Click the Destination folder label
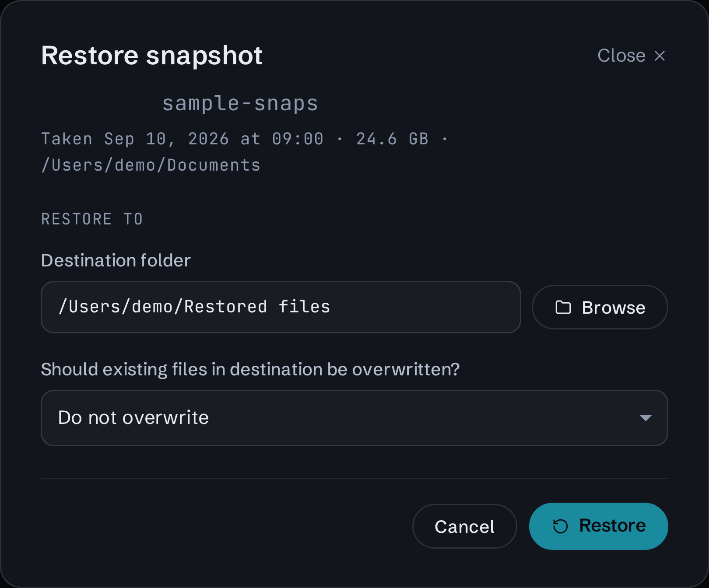709x588 pixels. pyautogui.click(x=116, y=260)
